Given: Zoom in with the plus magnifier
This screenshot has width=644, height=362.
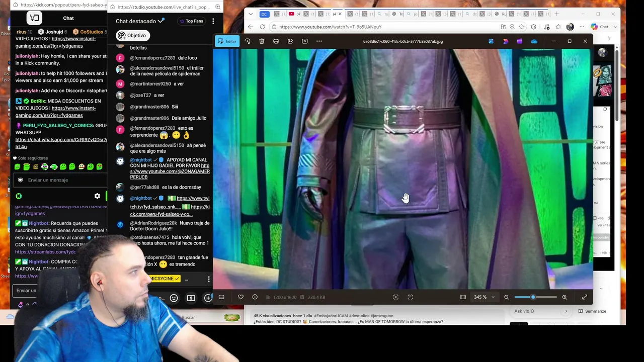Looking at the screenshot, I should pyautogui.click(x=565, y=297).
